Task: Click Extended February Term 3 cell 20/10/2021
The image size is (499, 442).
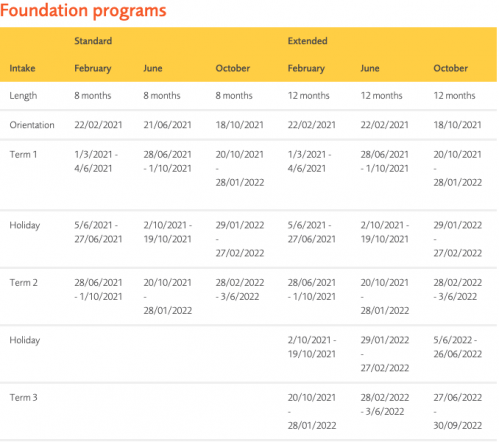Action: (312, 412)
